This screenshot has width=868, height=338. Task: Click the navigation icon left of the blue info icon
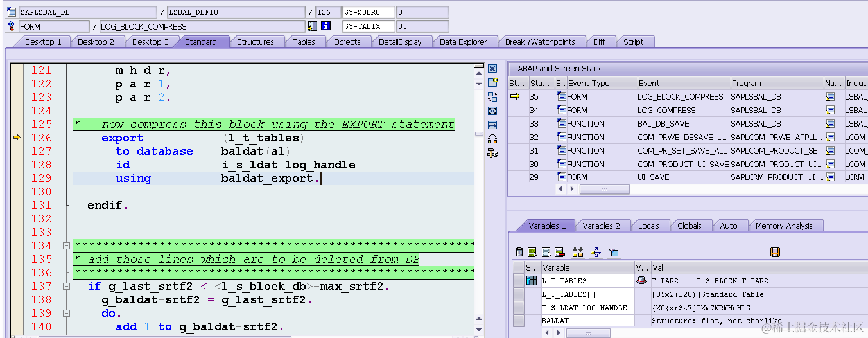[x=313, y=26]
